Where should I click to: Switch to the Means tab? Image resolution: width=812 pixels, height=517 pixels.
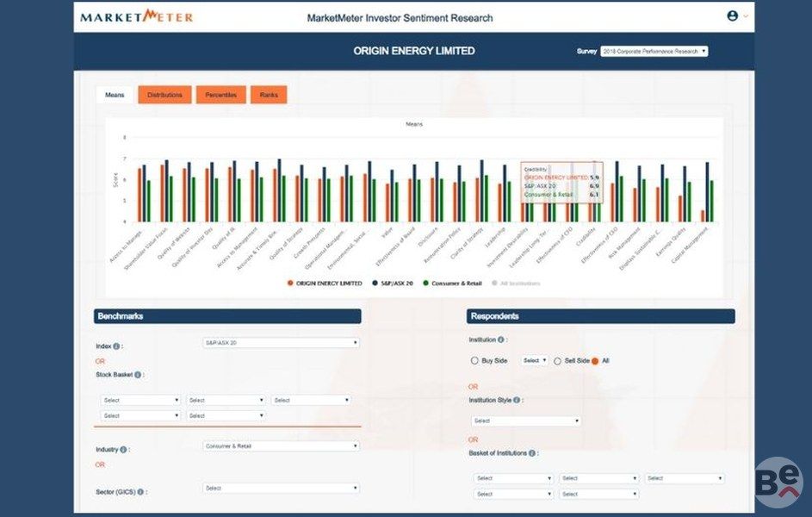click(115, 95)
